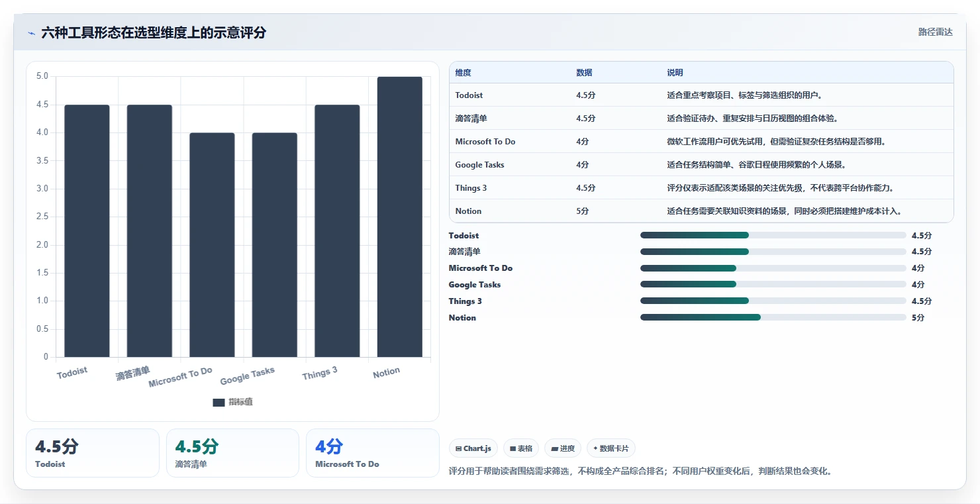Click the Things 3 progress bar
The height and width of the screenshot is (504, 980).
click(x=773, y=301)
